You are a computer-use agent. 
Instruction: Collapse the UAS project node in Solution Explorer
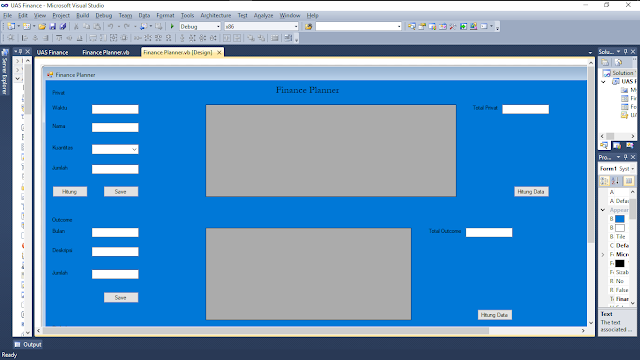[604, 82]
